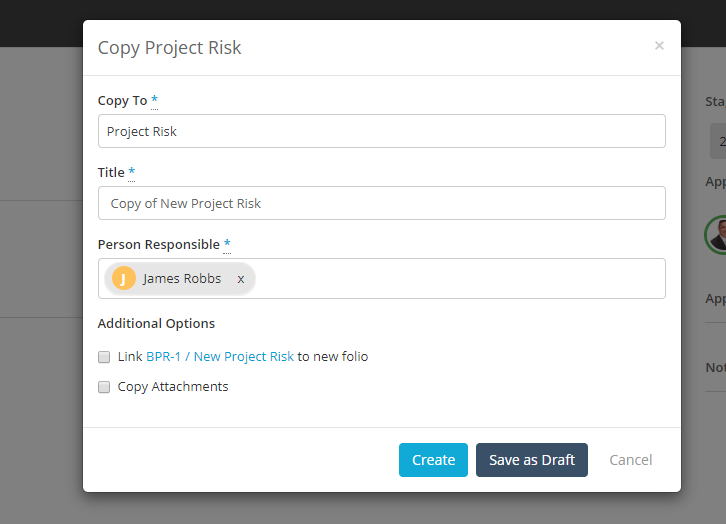Screen dimensions: 726x524
Task: Enable linking BPR-1 to new folio
Action: [104, 357]
